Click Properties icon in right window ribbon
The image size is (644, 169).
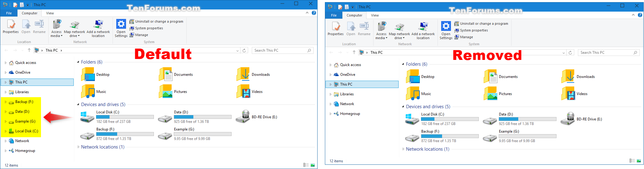tap(336, 26)
